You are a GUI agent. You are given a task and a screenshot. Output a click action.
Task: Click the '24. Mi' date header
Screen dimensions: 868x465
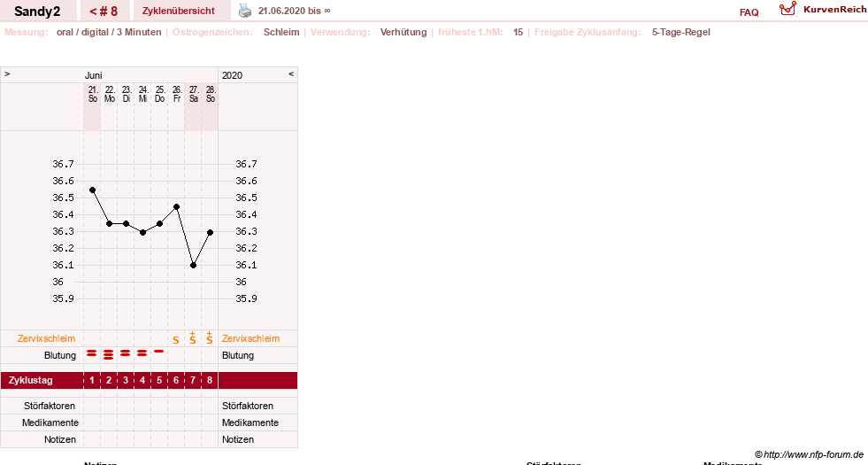click(x=143, y=94)
